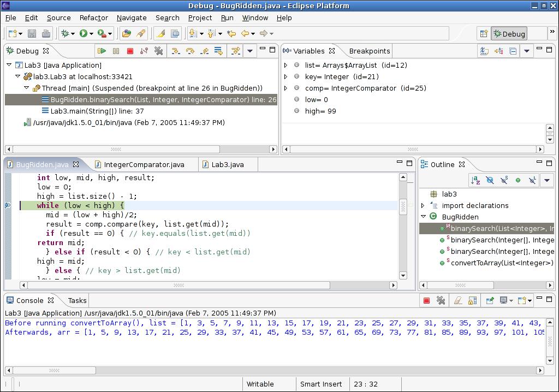Click Step Over icon
Screen dimensions: 559x392
click(190, 51)
